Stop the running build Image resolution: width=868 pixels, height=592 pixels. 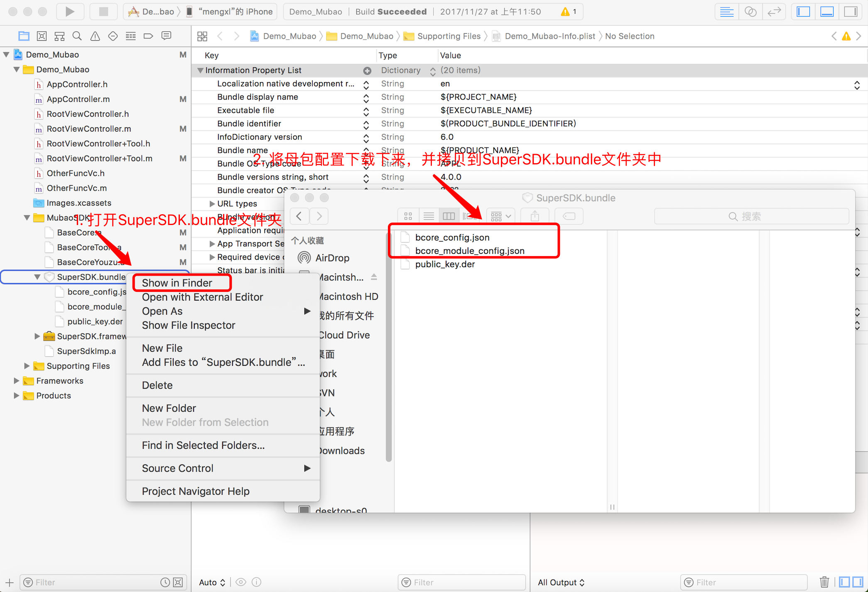tap(103, 12)
